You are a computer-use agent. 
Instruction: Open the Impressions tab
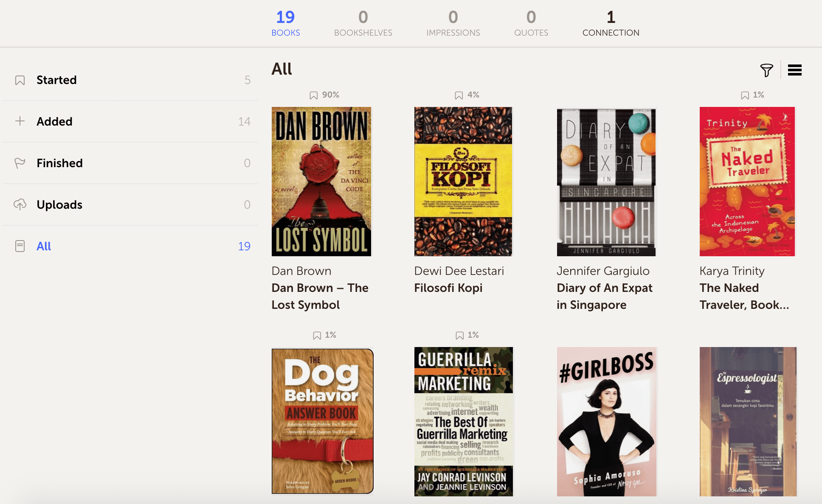pyautogui.click(x=453, y=24)
